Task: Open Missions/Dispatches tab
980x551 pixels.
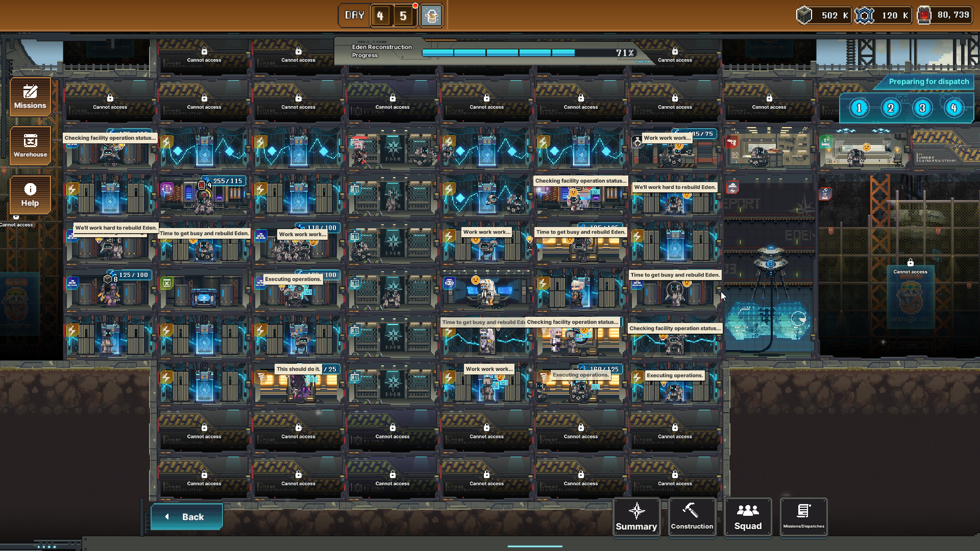Action: 803,517
